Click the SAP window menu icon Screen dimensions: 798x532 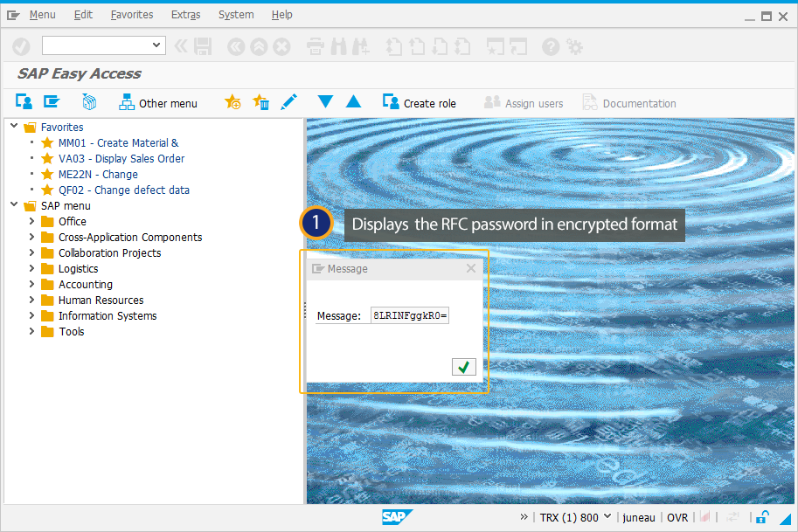tap(13, 15)
